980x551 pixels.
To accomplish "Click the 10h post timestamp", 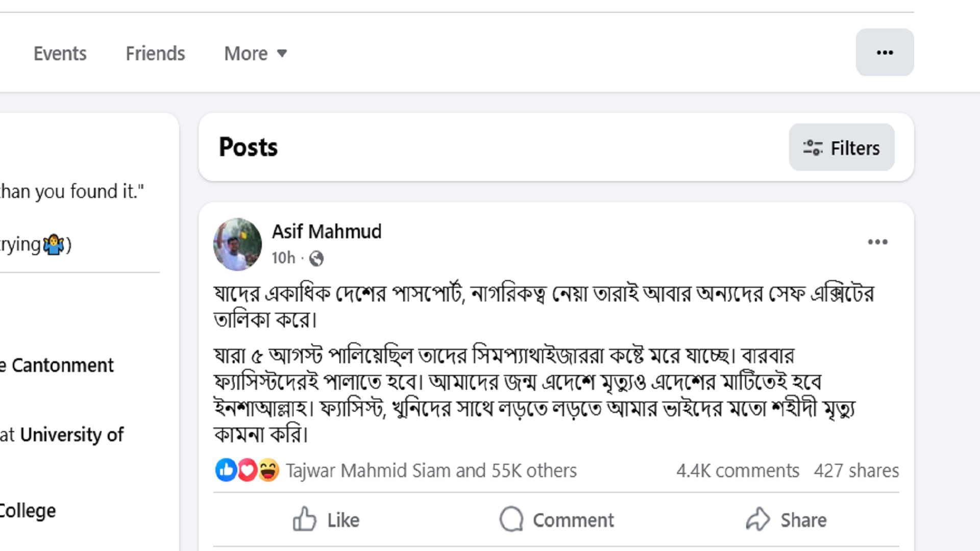I will tap(283, 258).
